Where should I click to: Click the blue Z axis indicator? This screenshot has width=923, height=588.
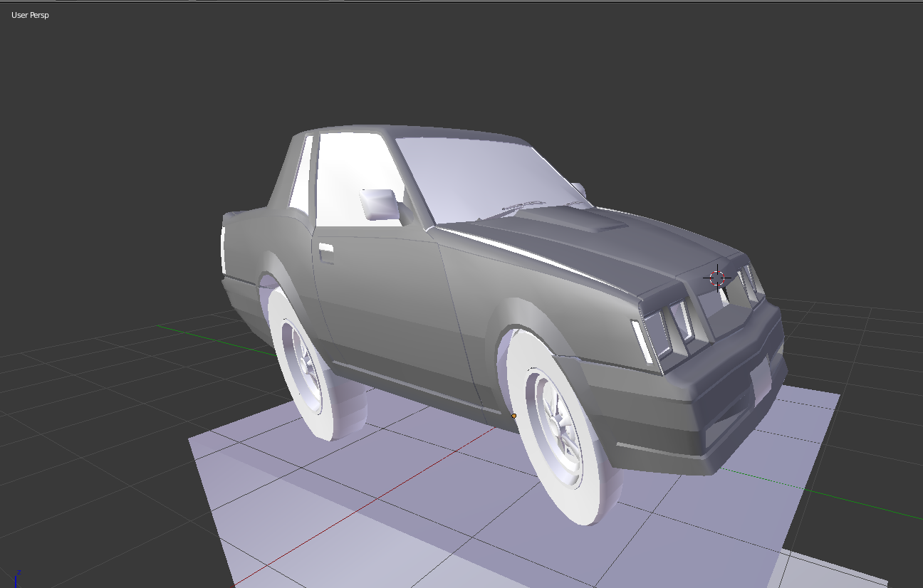[17, 579]
